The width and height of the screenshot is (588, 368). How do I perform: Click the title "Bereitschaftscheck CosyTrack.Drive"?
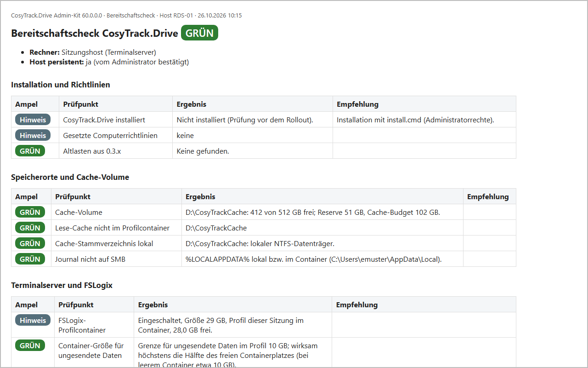[x=95, y=34]
